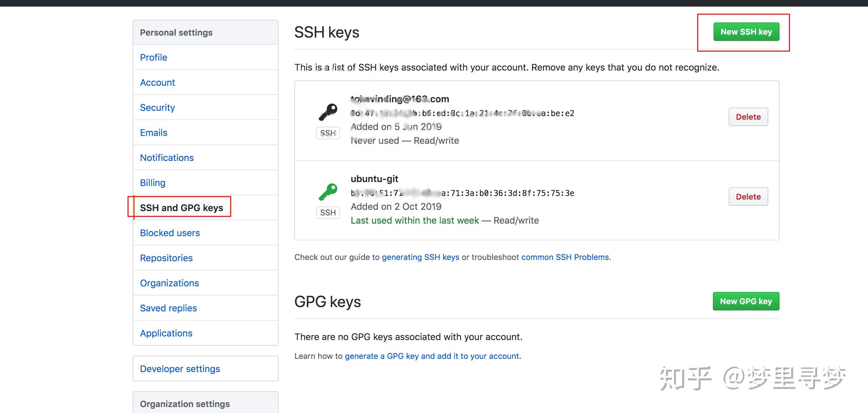
Task: Click the green New GPG key button
Action: 746,301
